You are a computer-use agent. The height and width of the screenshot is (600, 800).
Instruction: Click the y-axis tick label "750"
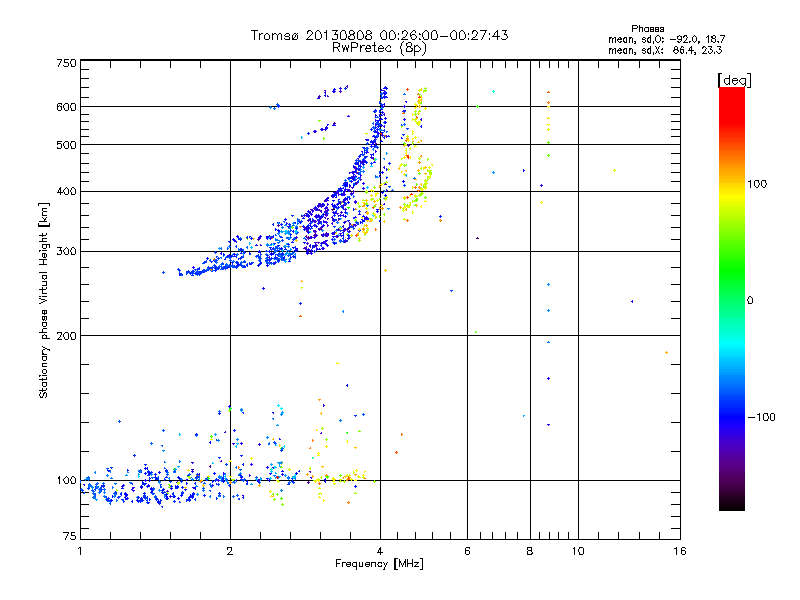(67, 63)
